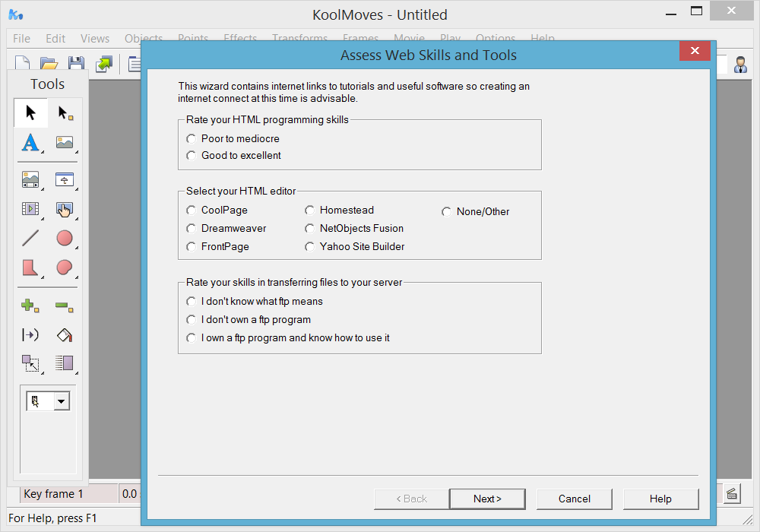760x532 pixels.
Task: Click the 'Tools' panel heading
Action: pyautogui.click(x=47, y=84)
